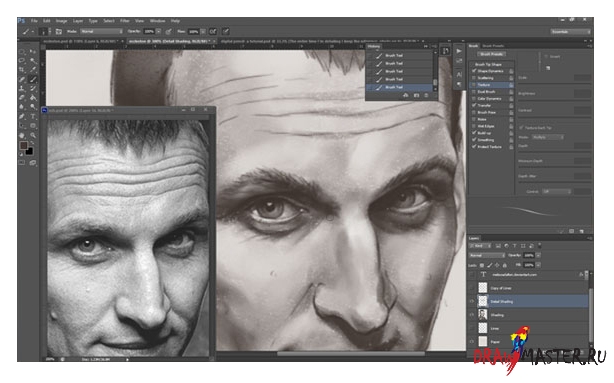This screenshot has height=383, width=614.
Task: Select the Clone Stamp tool
Action: (x=22, y=89)
